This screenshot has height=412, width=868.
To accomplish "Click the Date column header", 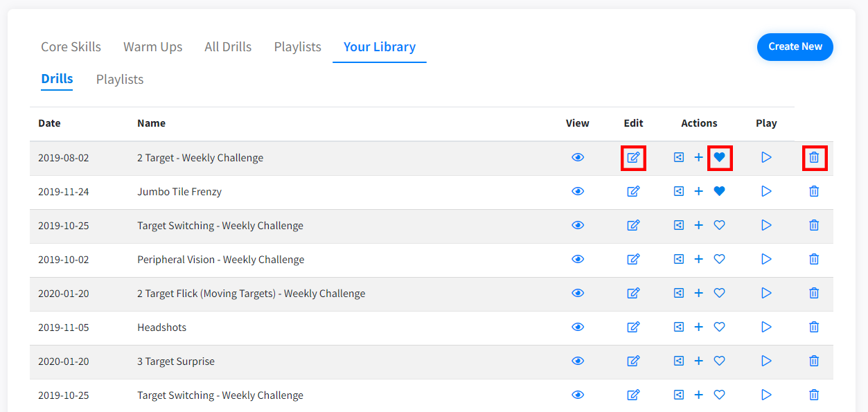I will pos(49,123).
